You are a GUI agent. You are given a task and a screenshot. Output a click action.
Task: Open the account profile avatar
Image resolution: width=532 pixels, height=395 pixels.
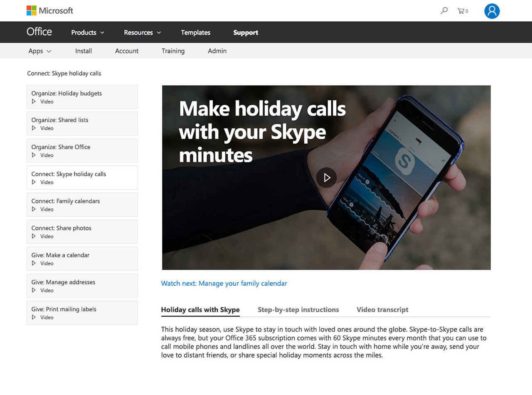(492, 11)
